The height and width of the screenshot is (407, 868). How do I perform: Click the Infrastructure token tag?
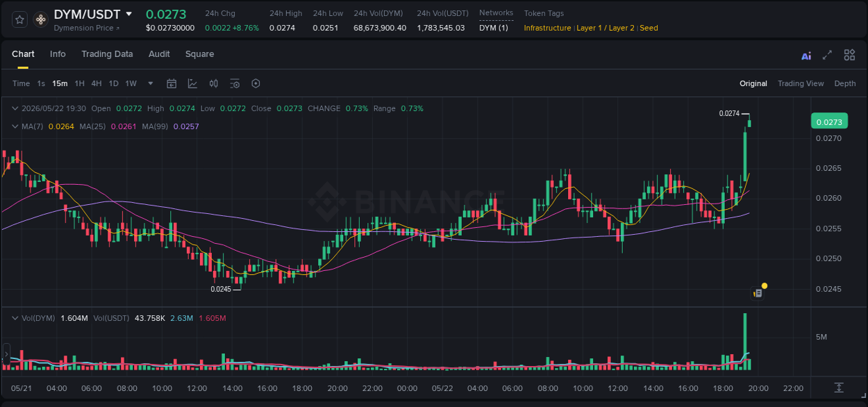click(x=547, y=28)
